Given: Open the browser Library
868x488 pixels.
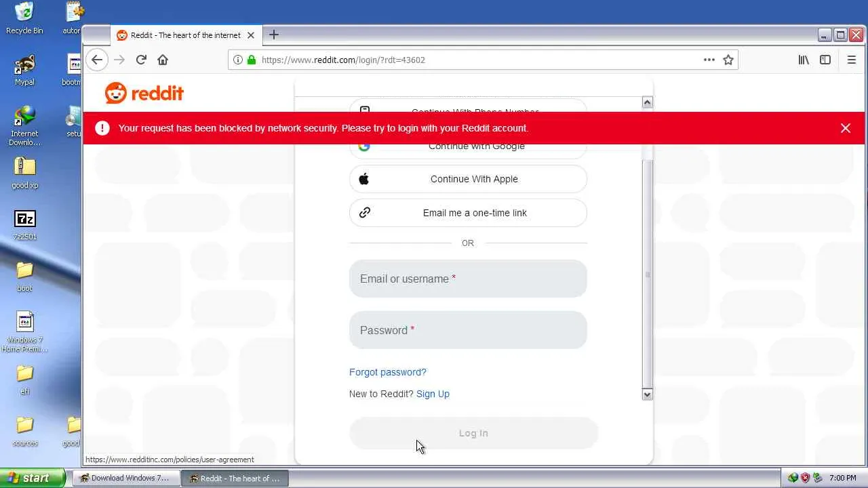Looking at the screenshot, I should tap(804, 60).
